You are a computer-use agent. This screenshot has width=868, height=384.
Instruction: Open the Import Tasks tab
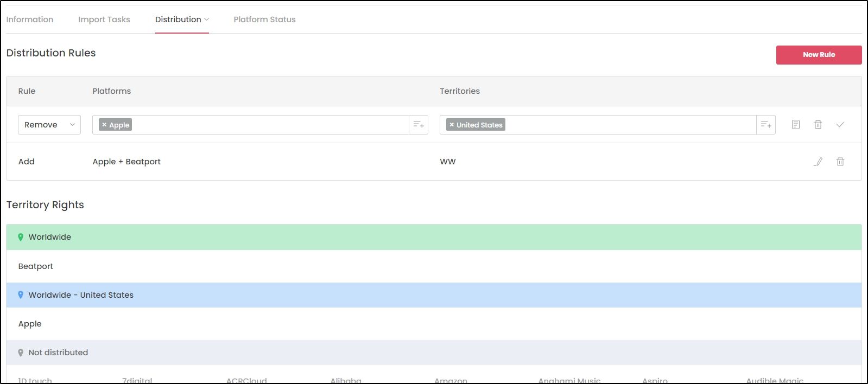point(104,20)
